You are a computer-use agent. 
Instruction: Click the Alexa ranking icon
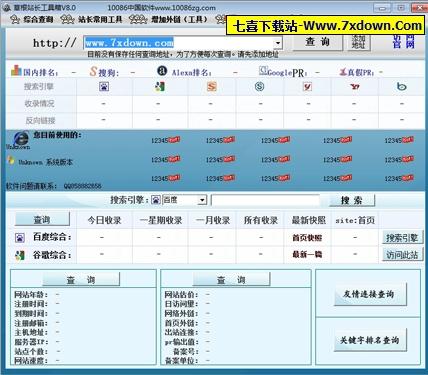[162, 70]
